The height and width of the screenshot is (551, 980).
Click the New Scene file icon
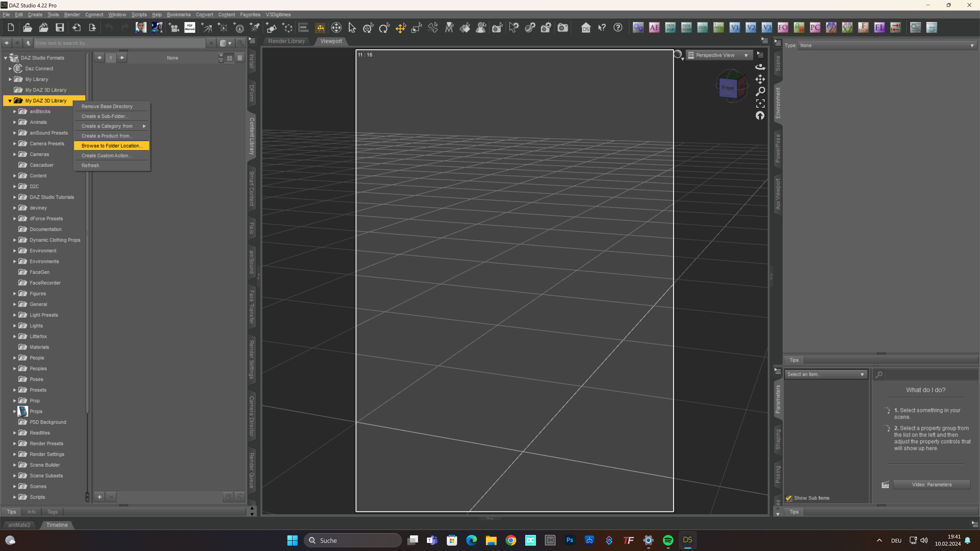point(11,27)
